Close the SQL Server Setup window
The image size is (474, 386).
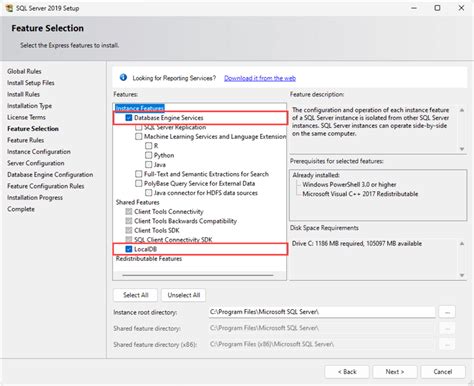[461, 8]
